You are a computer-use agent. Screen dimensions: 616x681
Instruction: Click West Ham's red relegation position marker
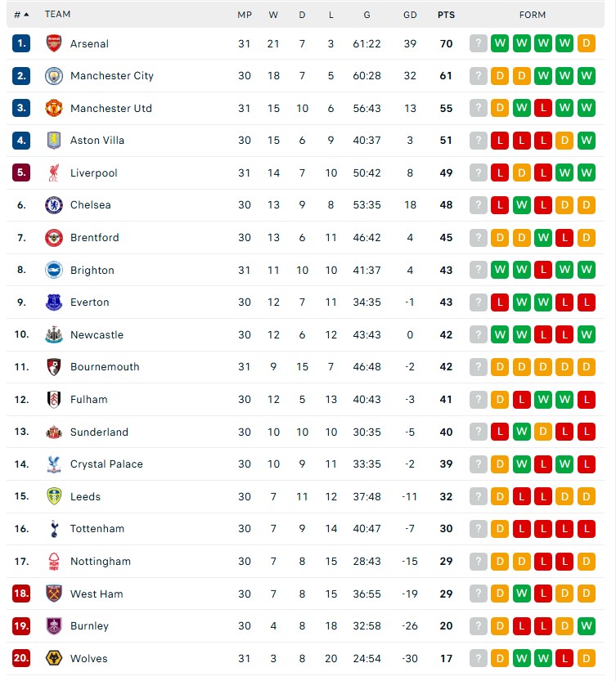click(x=20, y=594)
